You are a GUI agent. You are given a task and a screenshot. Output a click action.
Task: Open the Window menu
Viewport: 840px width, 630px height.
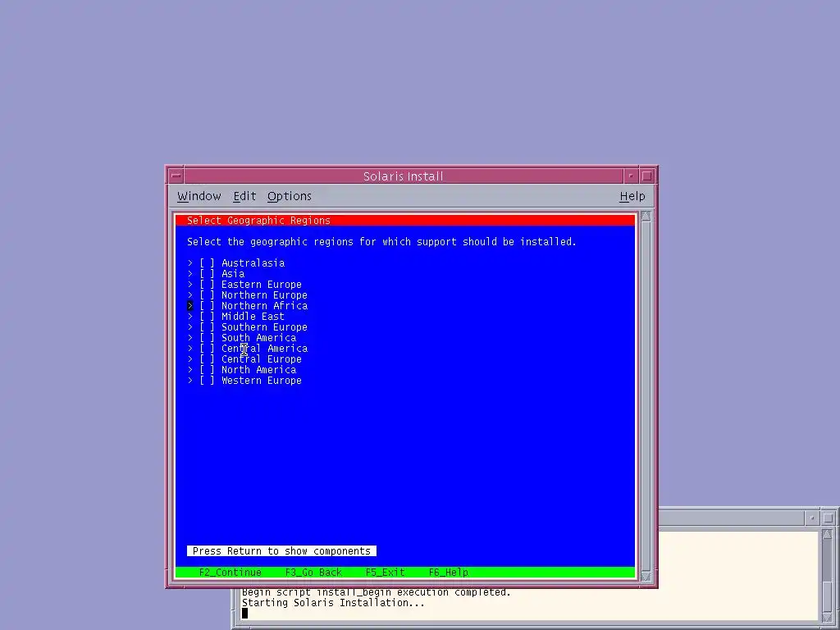[199, 196]
